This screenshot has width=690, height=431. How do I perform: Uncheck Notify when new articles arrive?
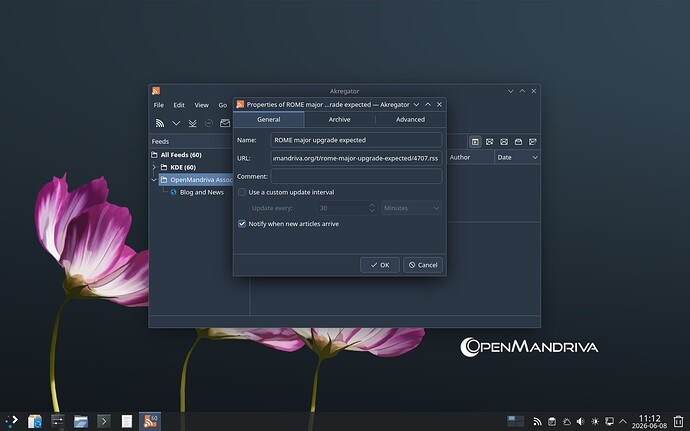(x=242, y=224)
